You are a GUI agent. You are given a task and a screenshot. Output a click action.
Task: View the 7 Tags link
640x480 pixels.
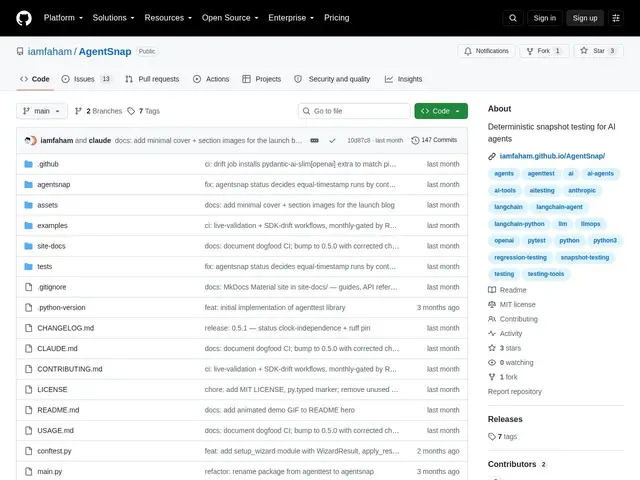(144, 111)
